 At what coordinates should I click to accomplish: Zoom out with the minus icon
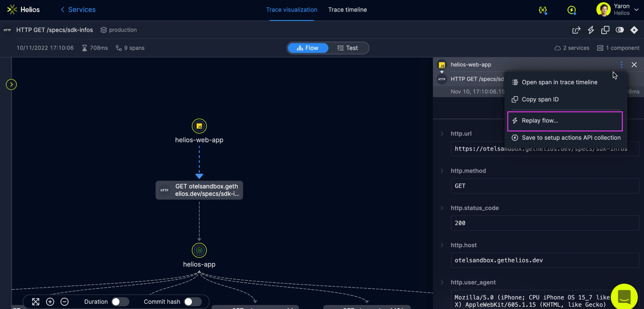pyautogui.click(x=64, y=302)
